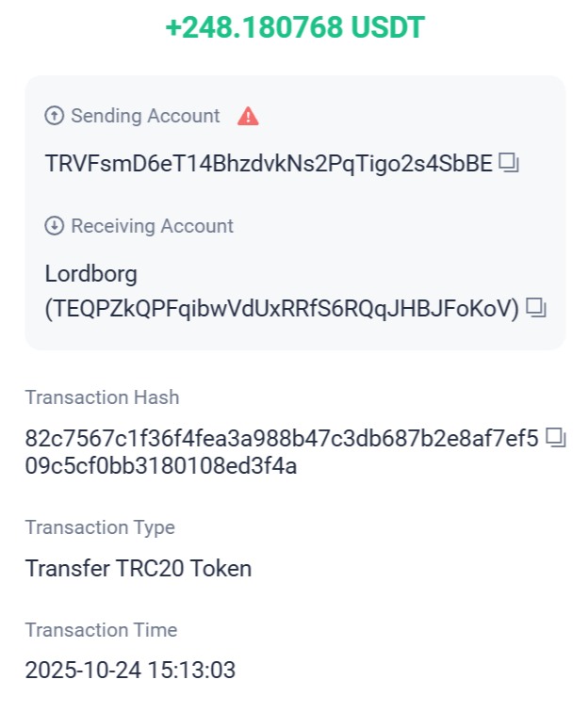Click the +248.180768 amount figure
This screenshot has width=588, height=712.
pos(254,27)
